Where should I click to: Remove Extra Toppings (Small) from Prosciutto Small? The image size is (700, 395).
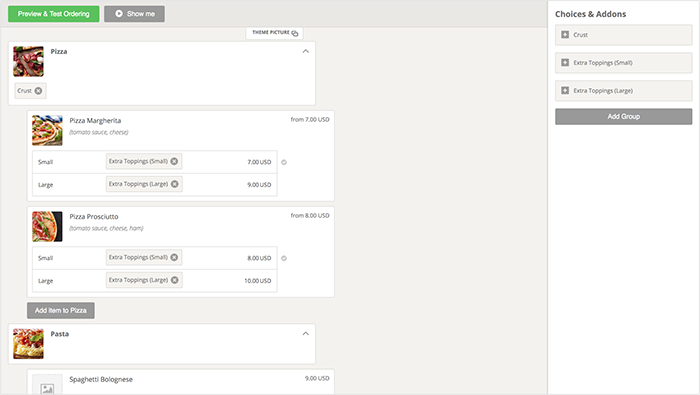point(174,257)
